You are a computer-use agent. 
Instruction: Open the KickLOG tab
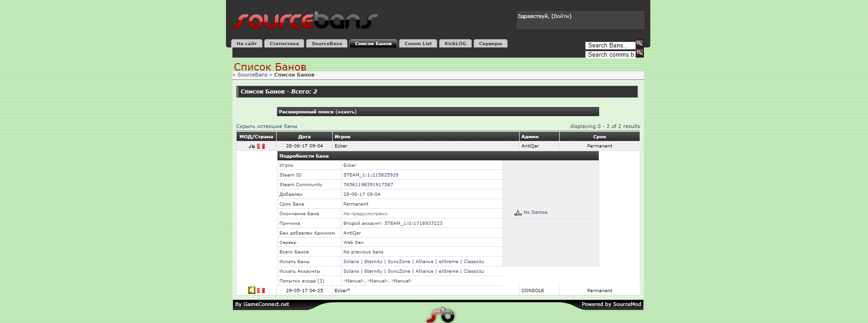click(455, 44)
